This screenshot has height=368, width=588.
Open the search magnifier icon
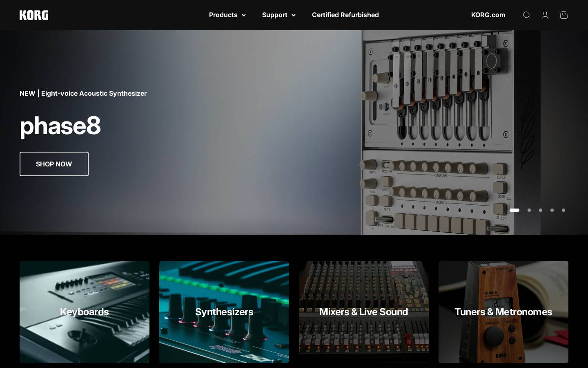click(x=526, y=15)
